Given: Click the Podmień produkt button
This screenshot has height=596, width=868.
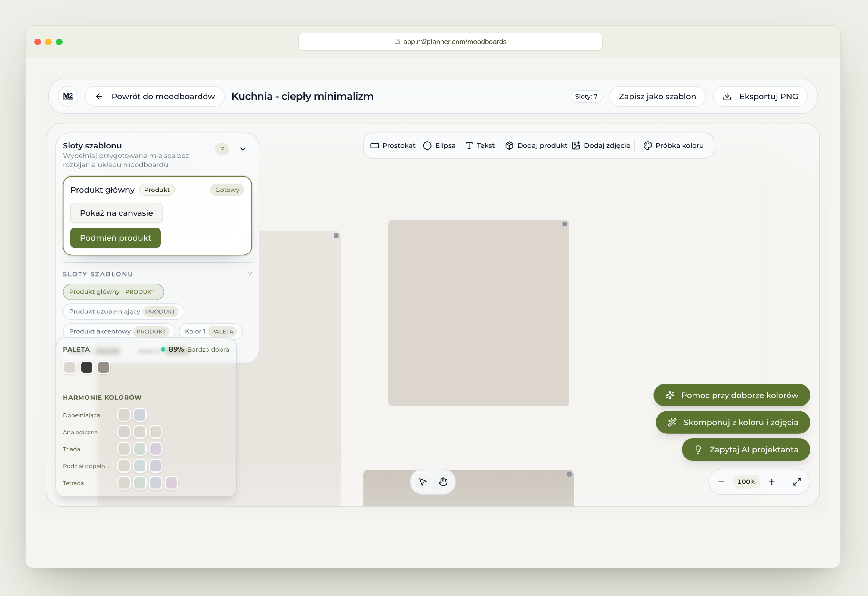Looking at the screenshot, I should click(x=115, y=238).
